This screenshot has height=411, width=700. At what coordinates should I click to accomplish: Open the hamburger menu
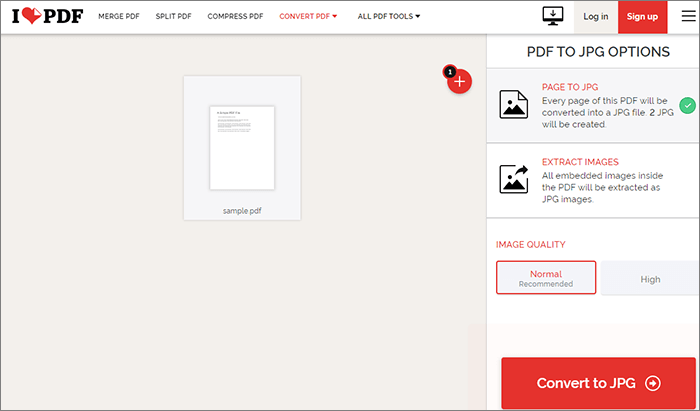[x=686, y=16]
